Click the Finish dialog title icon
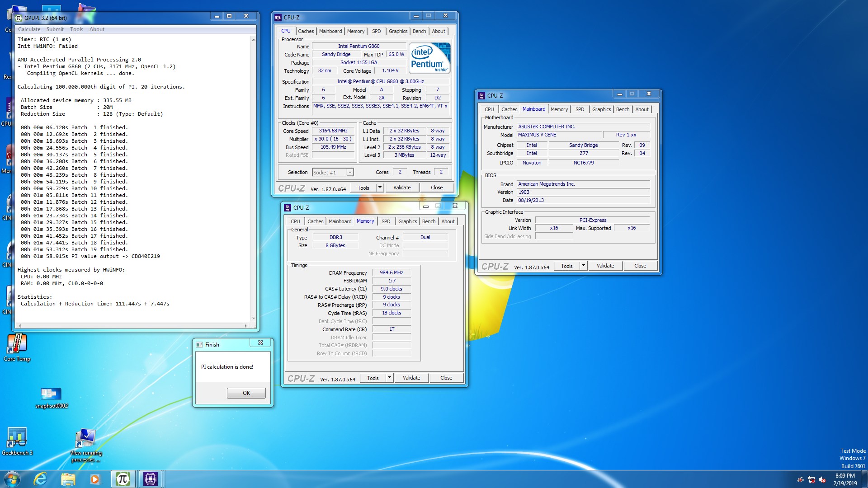Image resolution: width=868 pixels, height=488 pixels. coord(199,344)
